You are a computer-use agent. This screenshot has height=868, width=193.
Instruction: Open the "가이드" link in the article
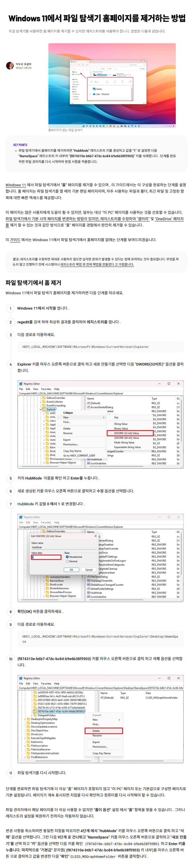(15, 240)
